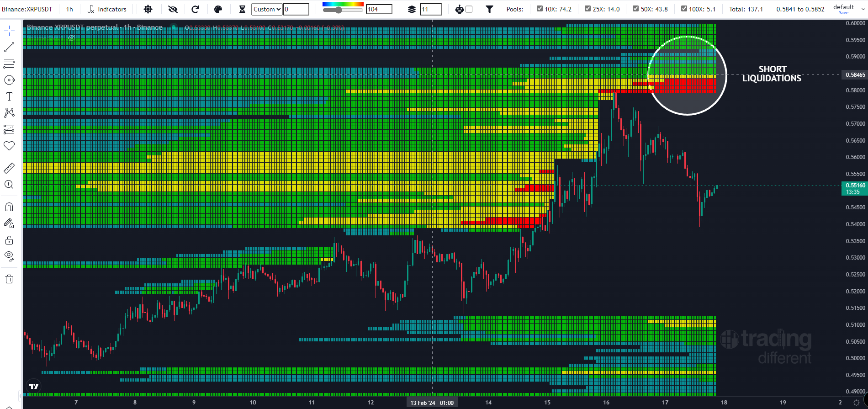The width and height of the screenshot is (868, 409).
Task: Click the TradingView logo badge
Action: 34,386
